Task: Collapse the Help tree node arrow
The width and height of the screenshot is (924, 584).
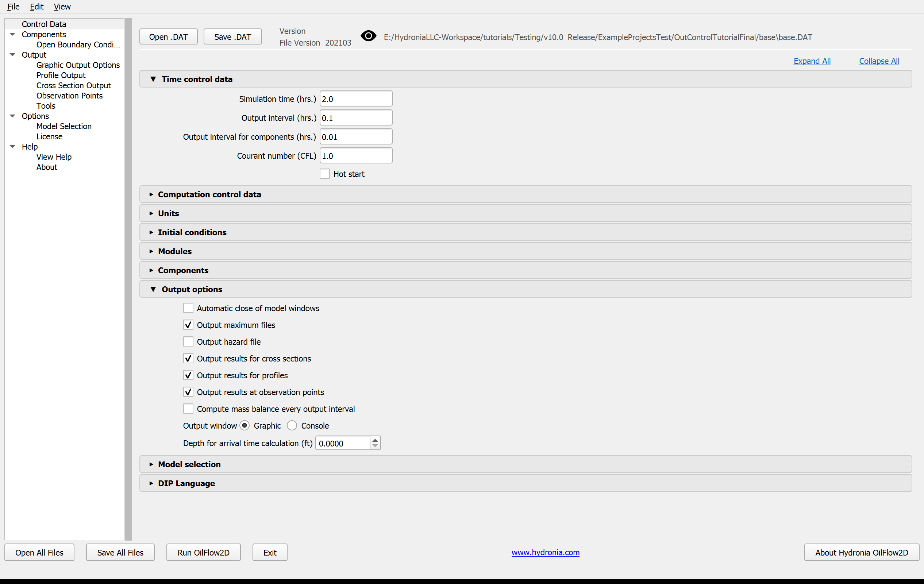Action: (13, 147)
